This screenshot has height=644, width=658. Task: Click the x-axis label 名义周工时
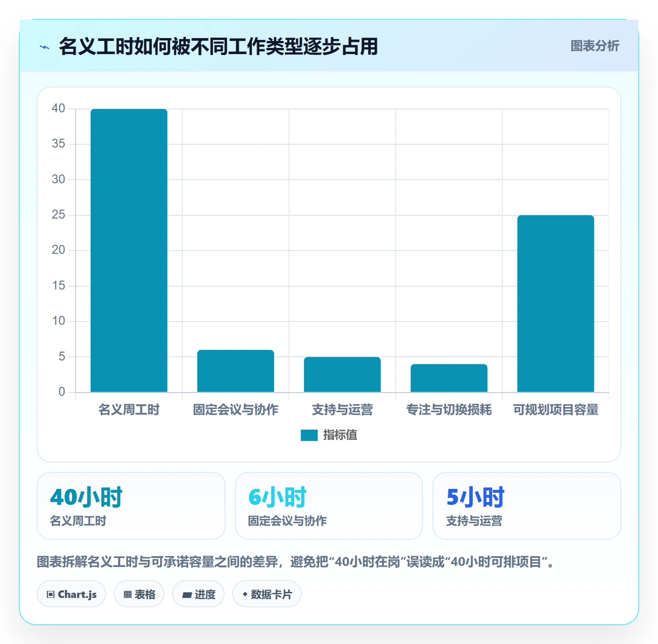pyautogui.click(x=129, y=410)
